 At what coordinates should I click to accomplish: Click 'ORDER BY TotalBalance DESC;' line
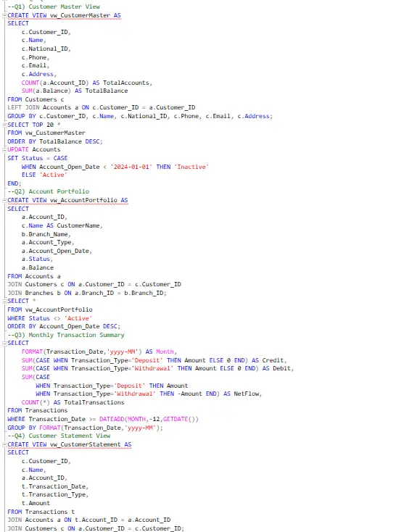pos(55,141)
